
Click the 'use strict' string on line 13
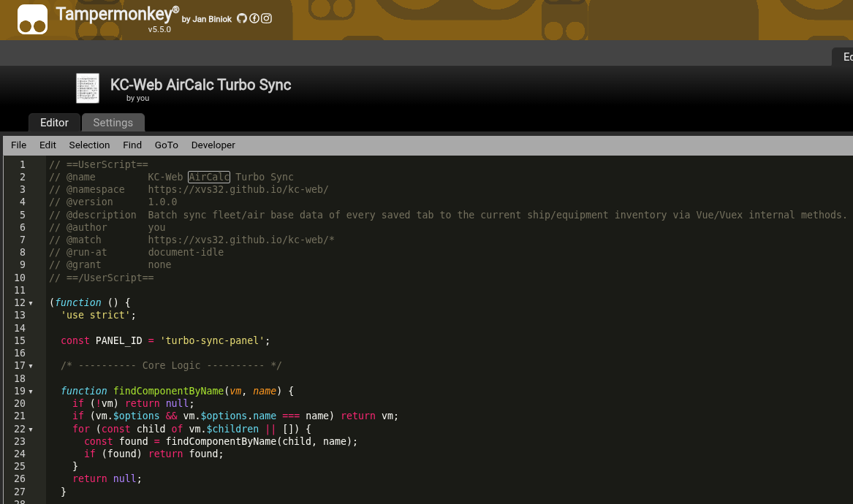(x=96, y=315)
